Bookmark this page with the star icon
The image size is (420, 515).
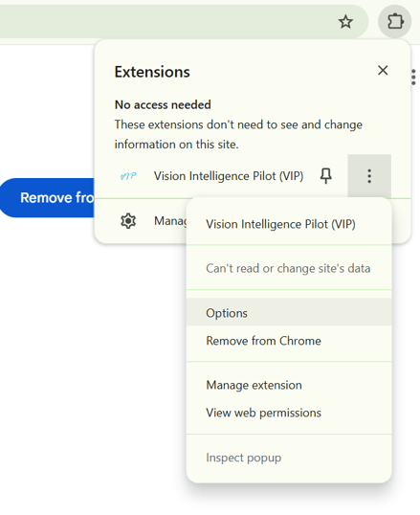pyautogui.click(x=345, y=22)
